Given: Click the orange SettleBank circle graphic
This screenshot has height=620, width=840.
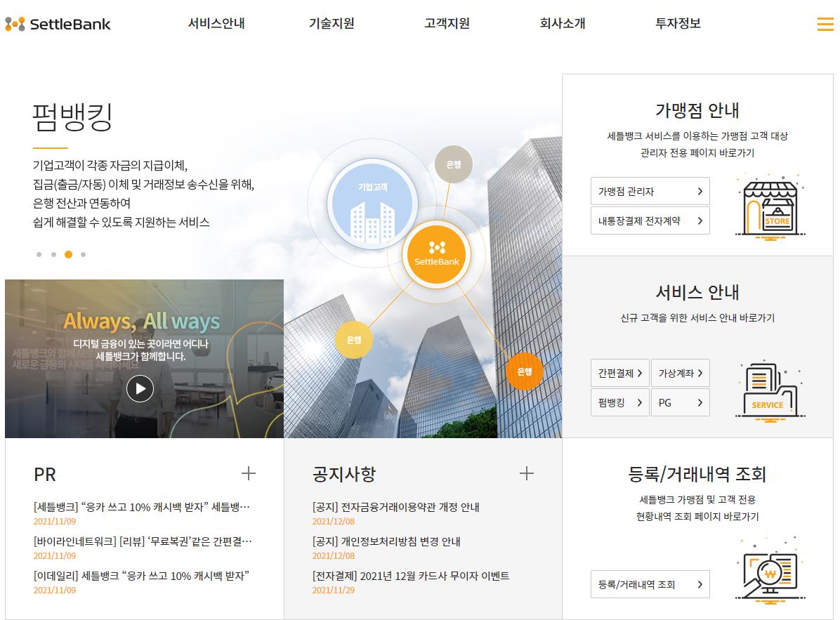Looking at the screenshot, I should pos(437,254).
